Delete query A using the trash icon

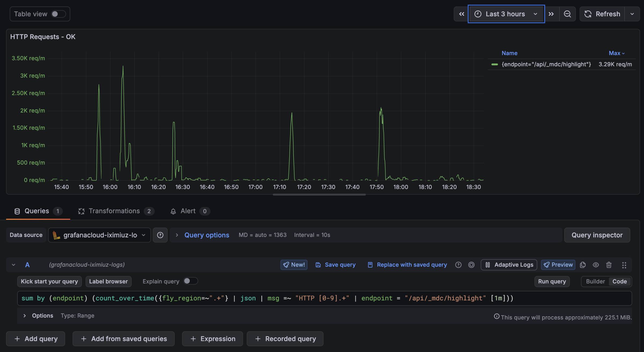coord(609,265)
